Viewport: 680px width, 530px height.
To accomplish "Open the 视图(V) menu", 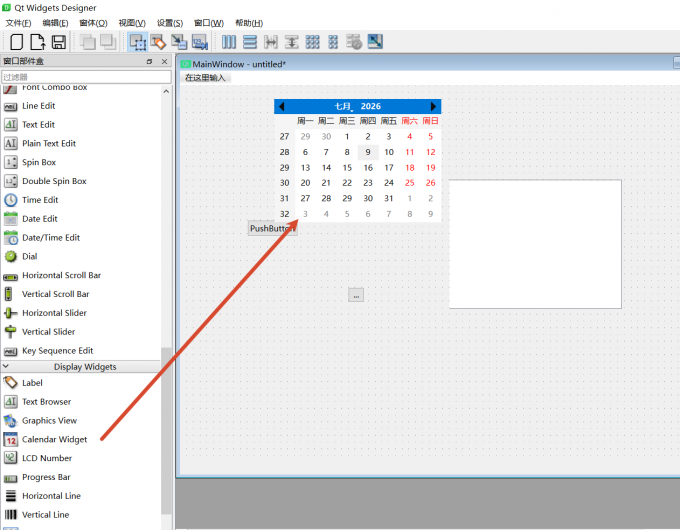I will click(x=132, y=23).
